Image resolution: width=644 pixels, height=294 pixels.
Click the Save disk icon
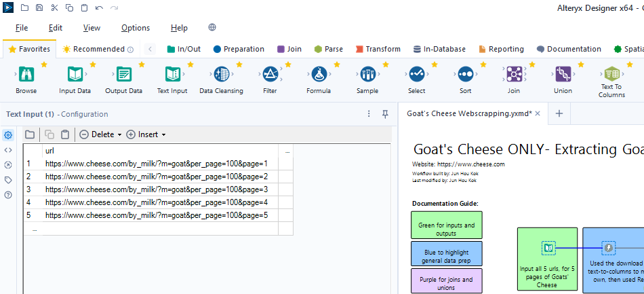tap(39, 7)
